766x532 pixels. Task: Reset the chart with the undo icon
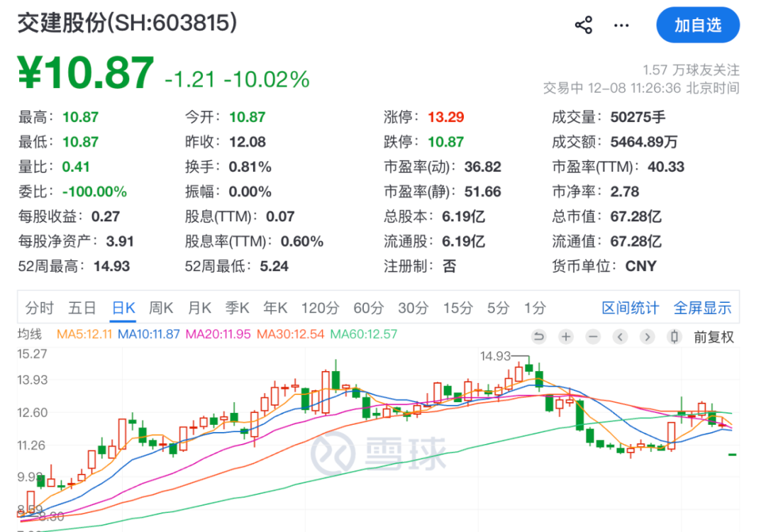(x=539, y=337)
